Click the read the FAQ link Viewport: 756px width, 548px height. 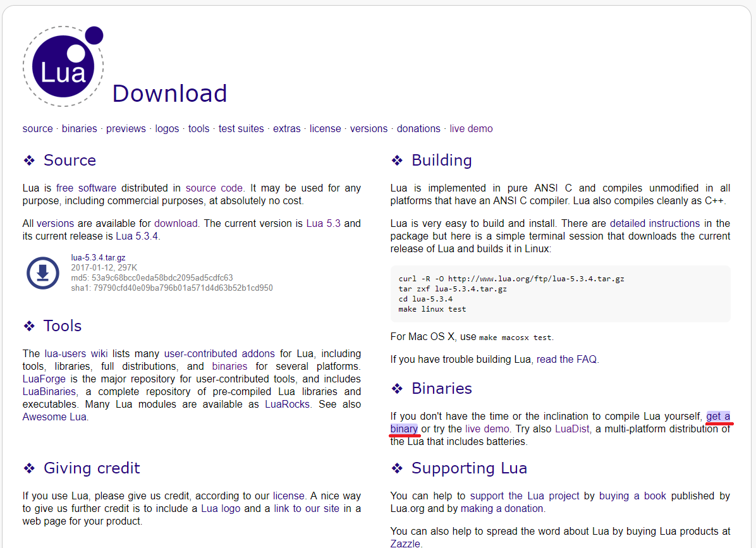[x=566, y=360]
